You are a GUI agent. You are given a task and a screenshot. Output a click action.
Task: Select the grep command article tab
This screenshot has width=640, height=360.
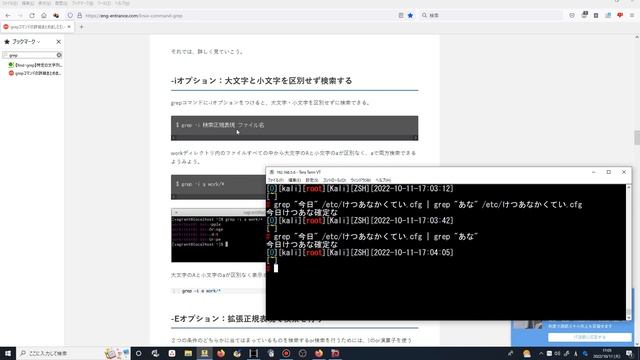[37, 27]
